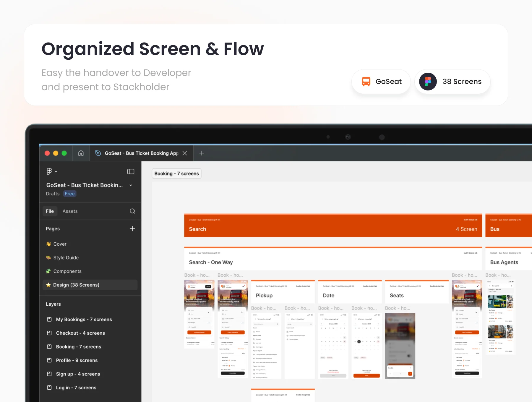The height and width of the screenshot is (402, 532).
Task: Expand the GoSeat file name dropdown
Action: pyautogui.click(x=131, y=185)
